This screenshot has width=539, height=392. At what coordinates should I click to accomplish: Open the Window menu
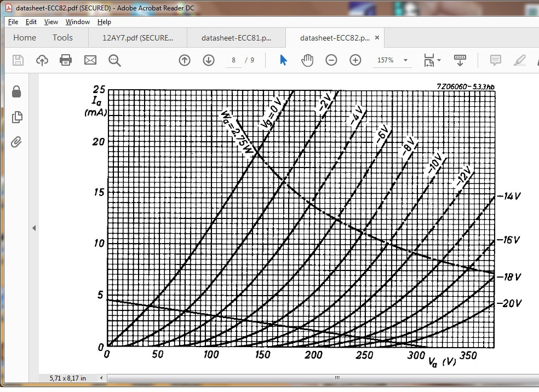[x=78, y=22]
